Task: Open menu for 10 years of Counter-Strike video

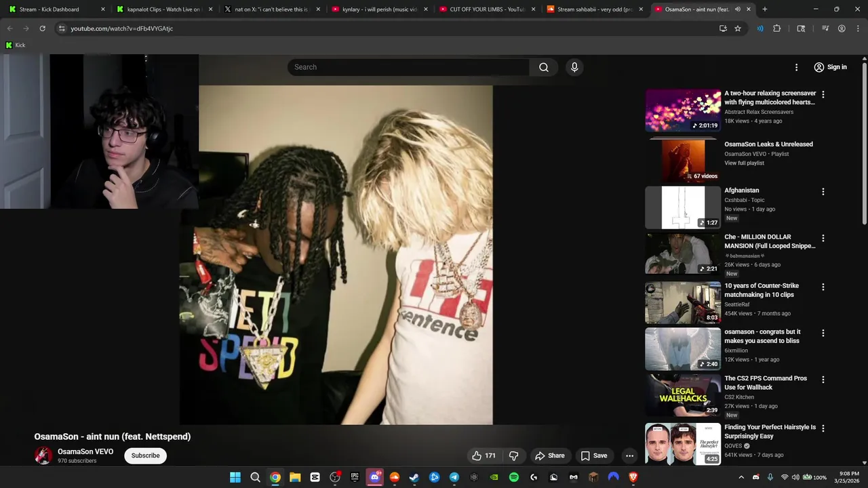Action: [823, 287]
